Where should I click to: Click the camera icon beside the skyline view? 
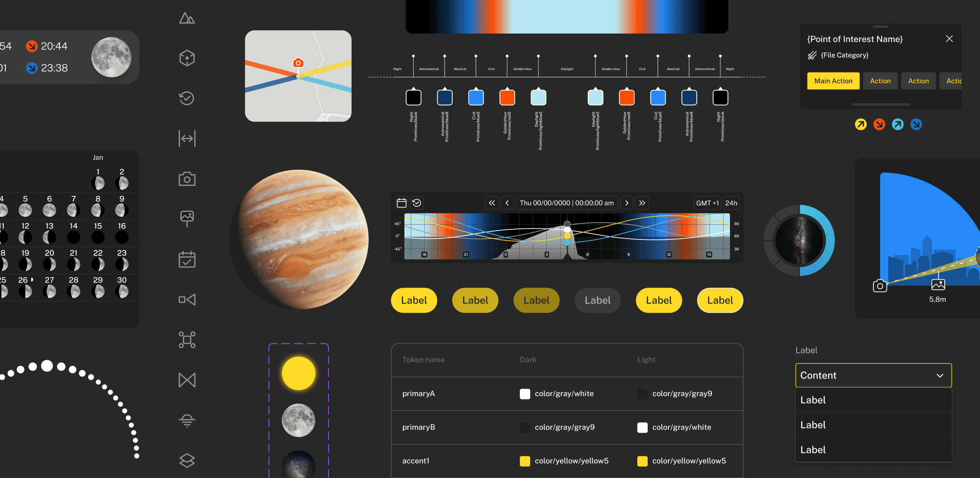click(x=880, y=286)
